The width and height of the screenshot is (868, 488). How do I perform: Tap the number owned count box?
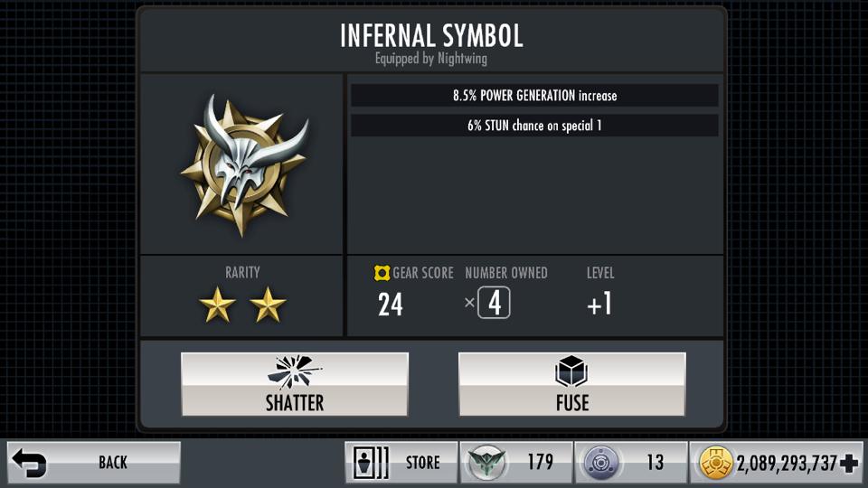(x=494, y=303)
